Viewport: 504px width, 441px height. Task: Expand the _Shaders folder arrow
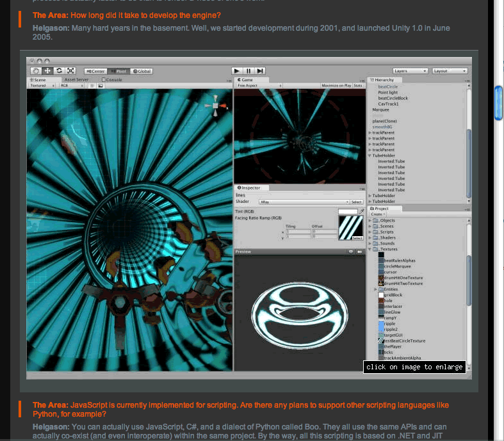click(370, 238)
